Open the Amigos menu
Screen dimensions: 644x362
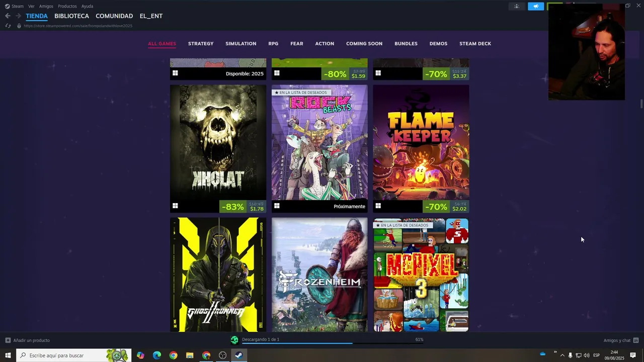tap(46, 6)
